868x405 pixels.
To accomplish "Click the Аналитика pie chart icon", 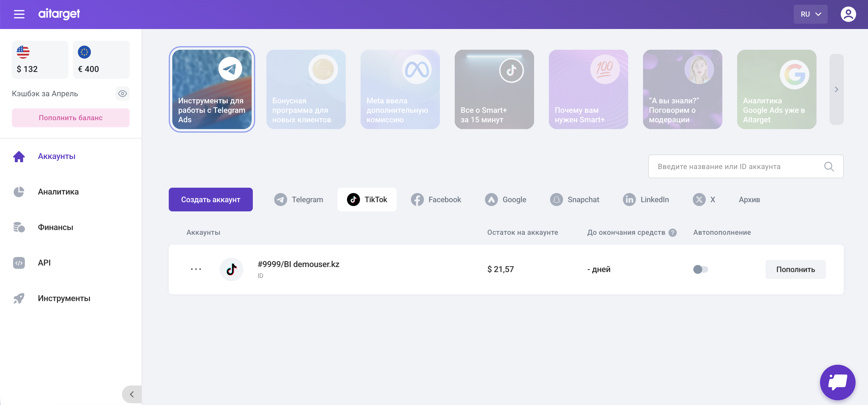I will [x=19, y=192].
